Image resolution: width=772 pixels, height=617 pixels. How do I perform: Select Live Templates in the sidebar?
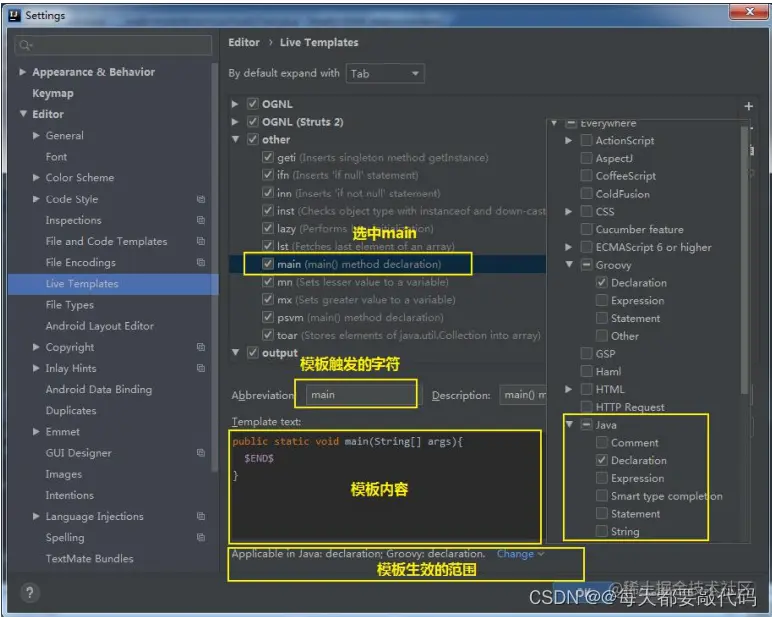click(113, 284)
